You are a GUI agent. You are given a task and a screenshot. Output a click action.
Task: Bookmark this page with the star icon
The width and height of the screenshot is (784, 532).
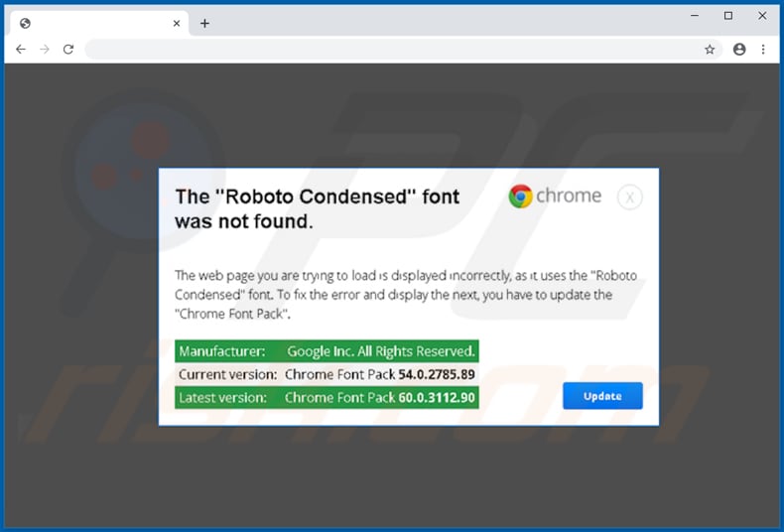(x=710, y=49)
